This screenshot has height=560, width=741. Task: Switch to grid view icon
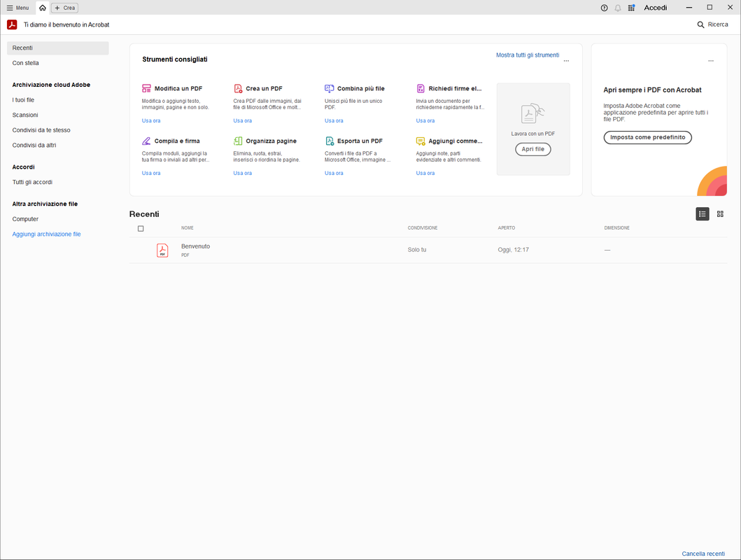pyautogui.click(x=720, y=214)
